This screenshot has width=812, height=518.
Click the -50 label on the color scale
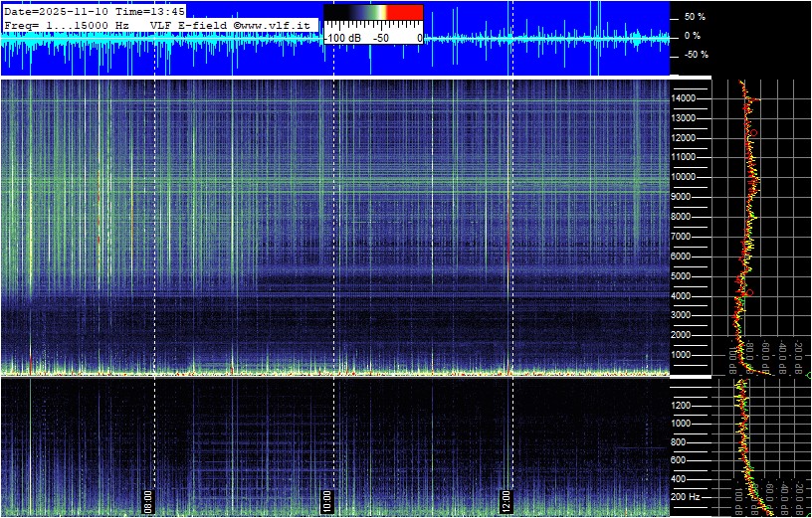[379, 37]
